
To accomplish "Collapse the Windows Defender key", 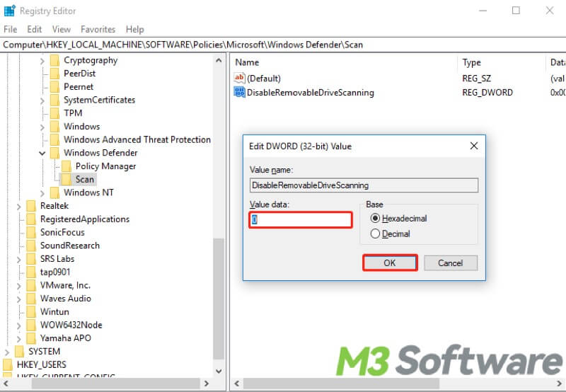I will coord(42,154).
